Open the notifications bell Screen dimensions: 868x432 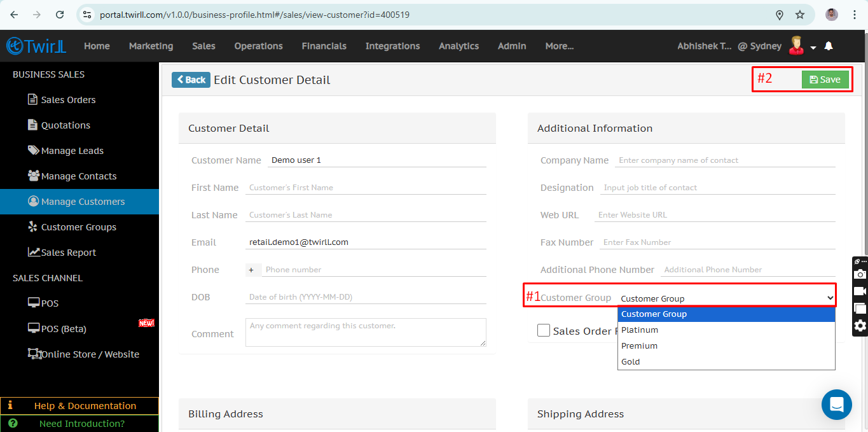[x=829, y=46]
